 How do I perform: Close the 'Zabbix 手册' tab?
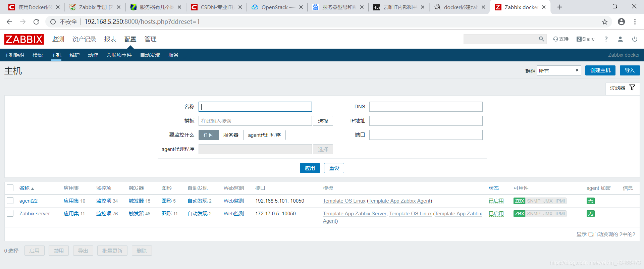118,7
